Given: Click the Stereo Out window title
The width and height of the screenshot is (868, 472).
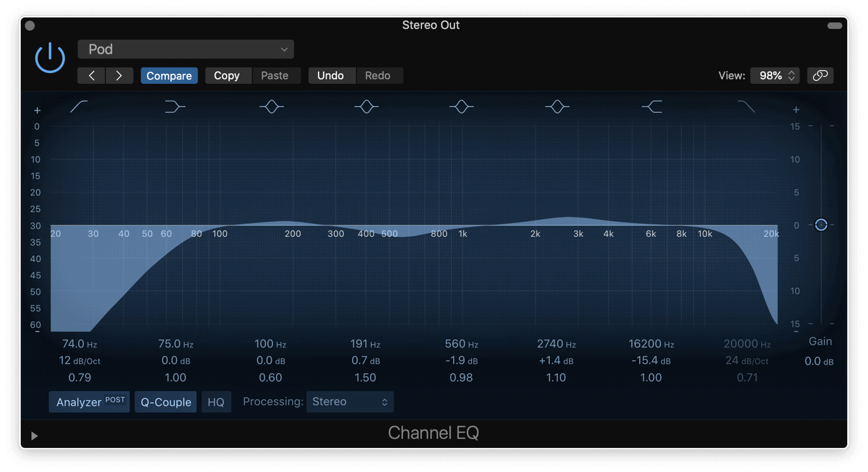Looking at the screenshot, I should click(x=431, y=25).
